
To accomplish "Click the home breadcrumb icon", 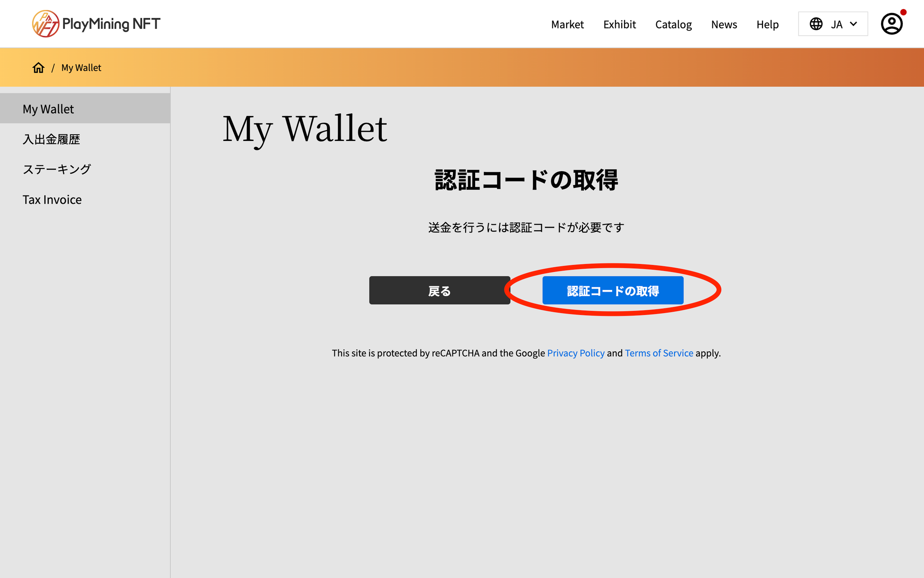I will pos(38,68).
